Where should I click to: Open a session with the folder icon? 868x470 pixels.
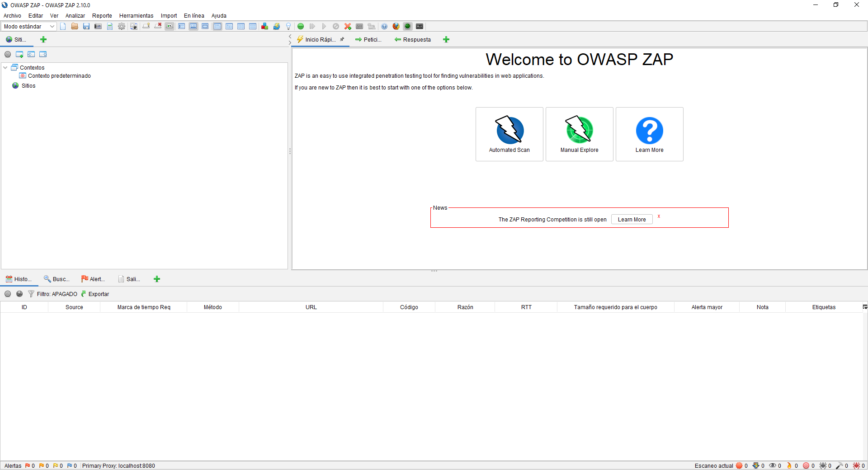(75, 26)
